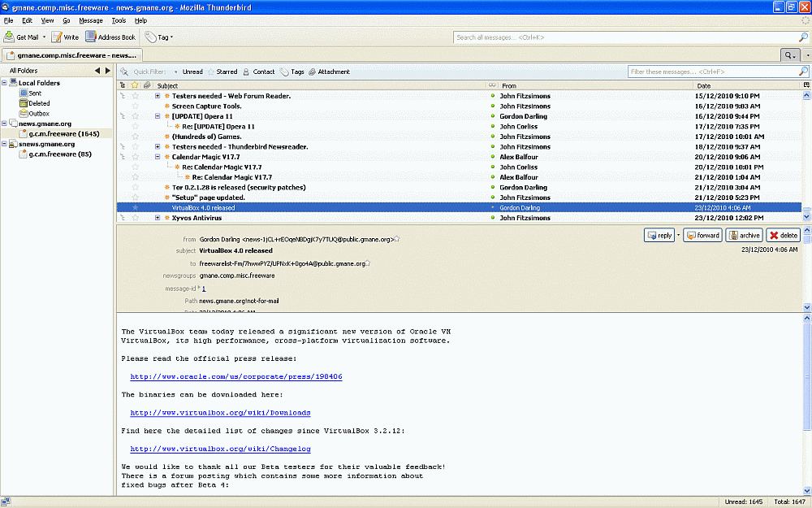Image resolution: width=812 pixels, height=508 pixels.
Task: Forward the VirtualBox 4.0 message
Action: tap(702, 235)
